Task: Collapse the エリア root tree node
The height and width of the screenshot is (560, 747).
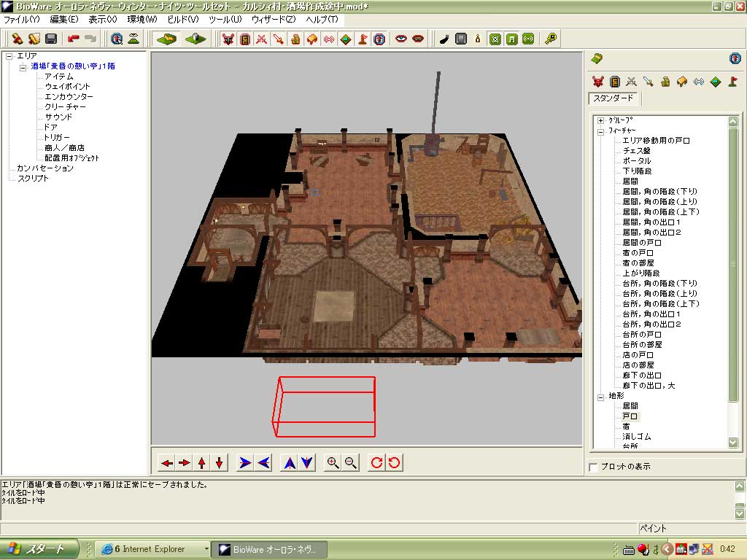Action: tap(9, 56)
